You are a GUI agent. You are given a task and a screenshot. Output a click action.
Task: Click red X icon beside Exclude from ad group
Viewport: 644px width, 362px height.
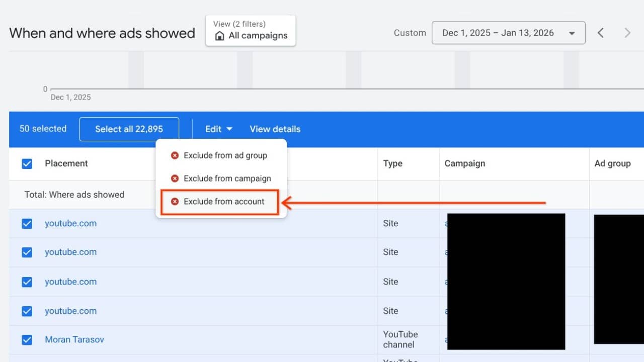(175, 156)
